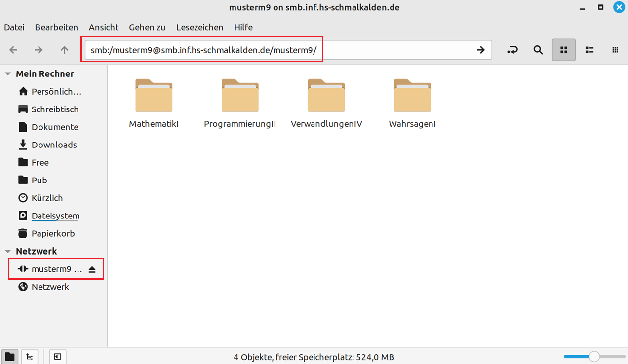
Task: Click the zoom slider in status bar
Action: pyautogui.click(x=594, y=357)
